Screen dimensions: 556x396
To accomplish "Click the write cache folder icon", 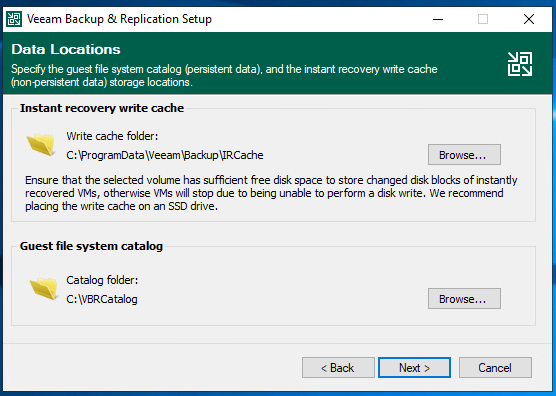I will coord(41,145).
